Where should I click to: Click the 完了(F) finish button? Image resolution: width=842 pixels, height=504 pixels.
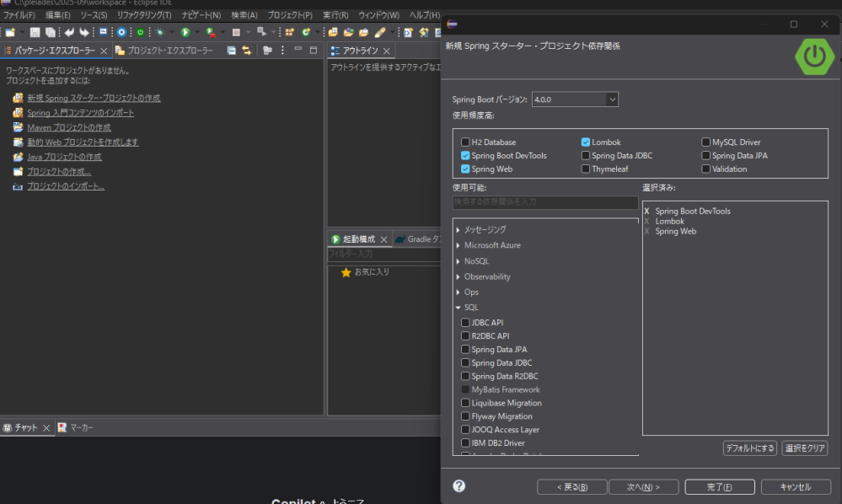tap(720, 487)
